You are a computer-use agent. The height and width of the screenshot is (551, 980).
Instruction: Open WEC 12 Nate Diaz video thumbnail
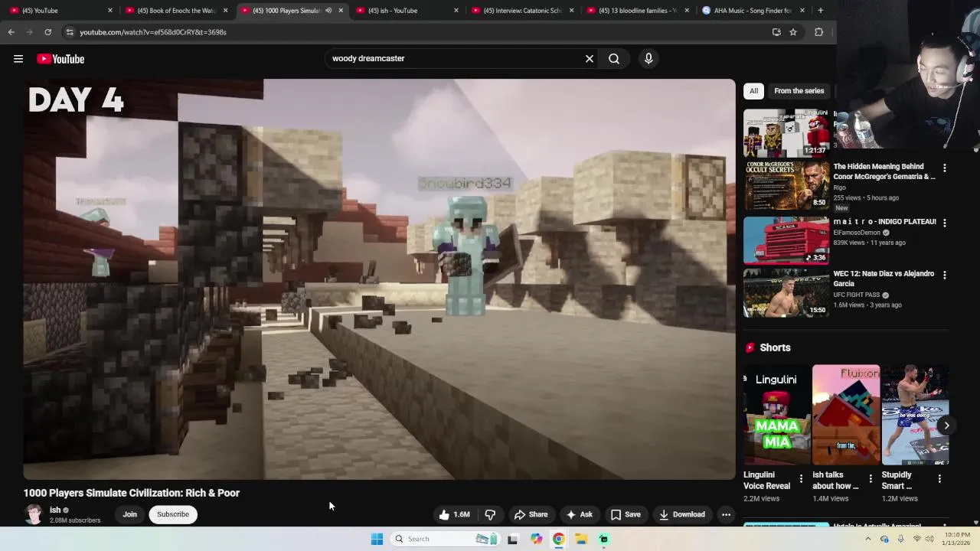coord(786,293)
